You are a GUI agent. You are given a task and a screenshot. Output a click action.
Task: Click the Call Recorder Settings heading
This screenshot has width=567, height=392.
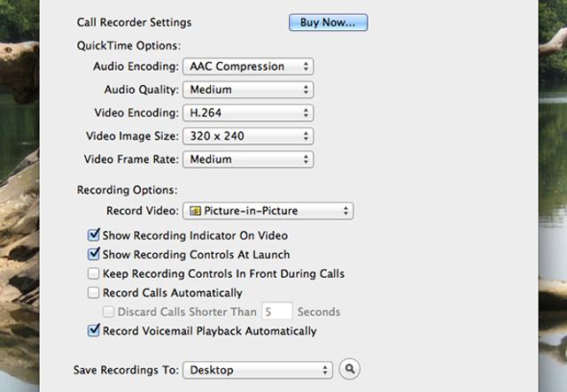(134, 22)
